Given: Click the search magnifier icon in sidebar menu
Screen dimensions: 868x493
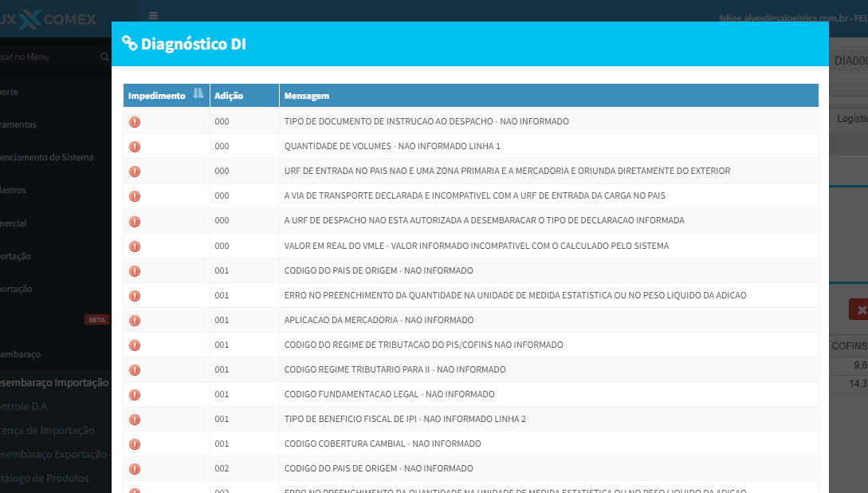Looking at the screenshot, I should (104, 57).
